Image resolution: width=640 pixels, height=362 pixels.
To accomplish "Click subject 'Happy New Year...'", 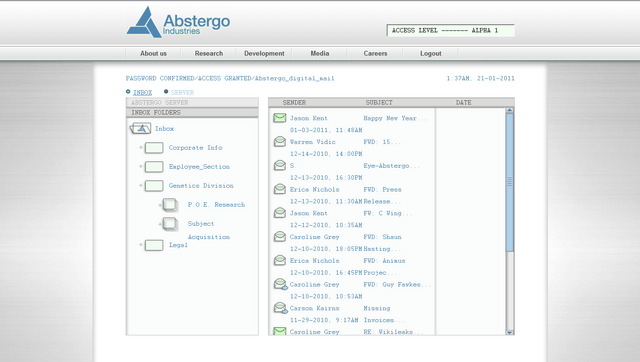I will pyautogui.click(x=396, y=118).
